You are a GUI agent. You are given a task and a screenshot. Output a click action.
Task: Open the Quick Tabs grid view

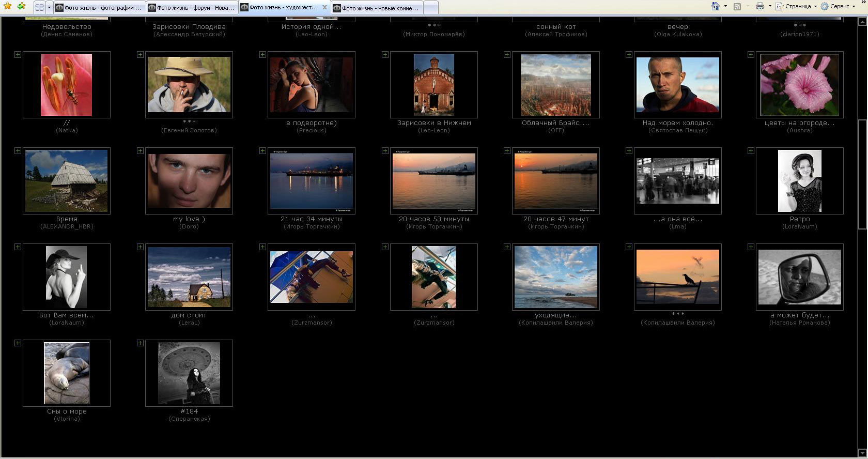tap(39, 7)
